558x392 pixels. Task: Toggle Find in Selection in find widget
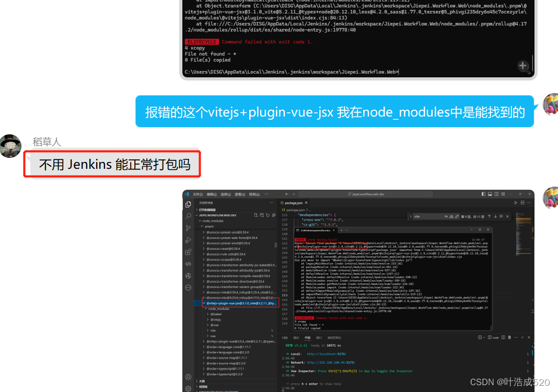coord(502,216)
